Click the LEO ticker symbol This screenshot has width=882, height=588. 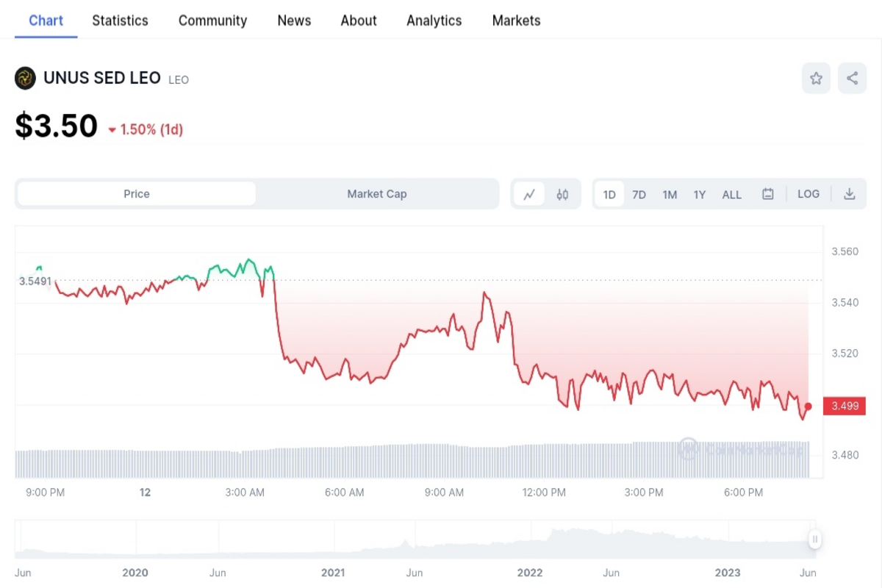[179, 79]
